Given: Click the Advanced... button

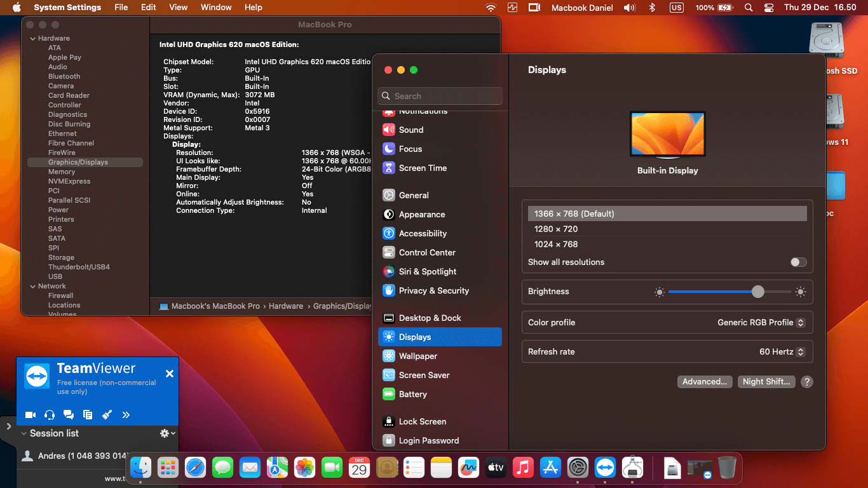Looking at the screenshot, I should (x=704, y=381).
